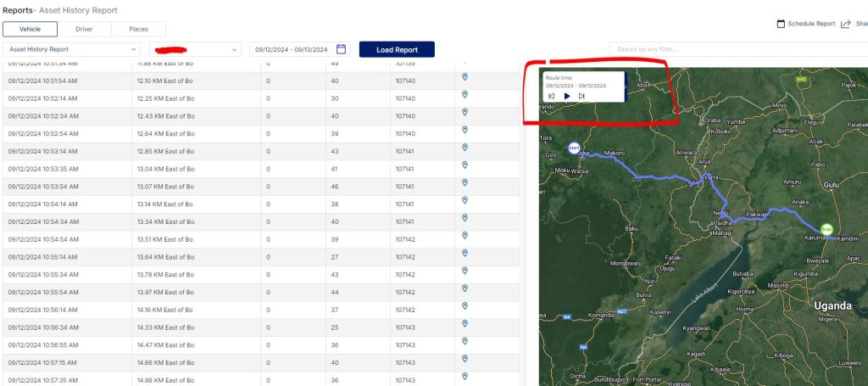Image resolution: width=868 pixels, height=386 pixels.
Task: Click location pin for 10:57:15 AM row
Action: click(465, 358)
